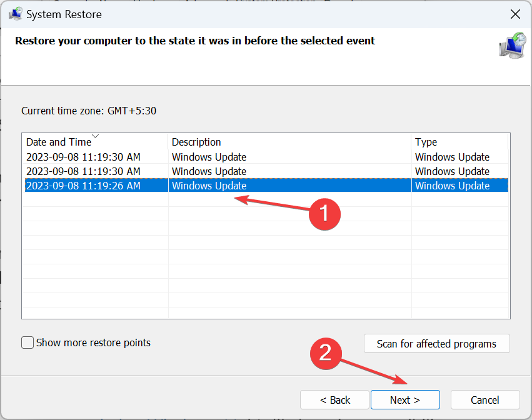Viewport: 532px width, 420px height.
Task: Click the restore computer icon in header
Action: click(512, 46)
